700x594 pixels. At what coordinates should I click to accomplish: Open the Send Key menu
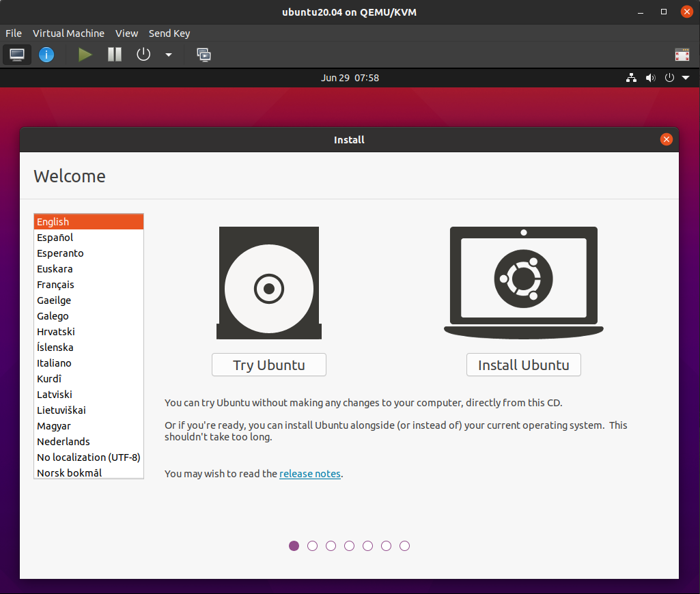(x=169, y=33)
